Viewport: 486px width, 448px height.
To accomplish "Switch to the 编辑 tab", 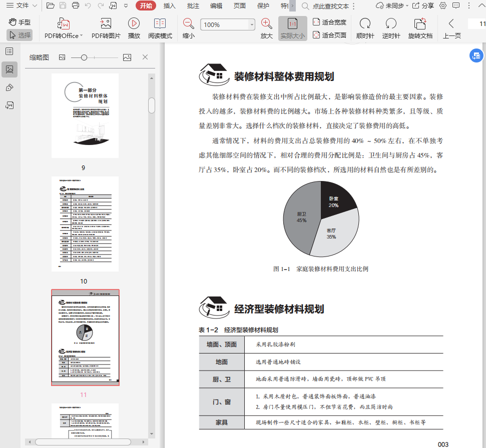I will 216,5.
